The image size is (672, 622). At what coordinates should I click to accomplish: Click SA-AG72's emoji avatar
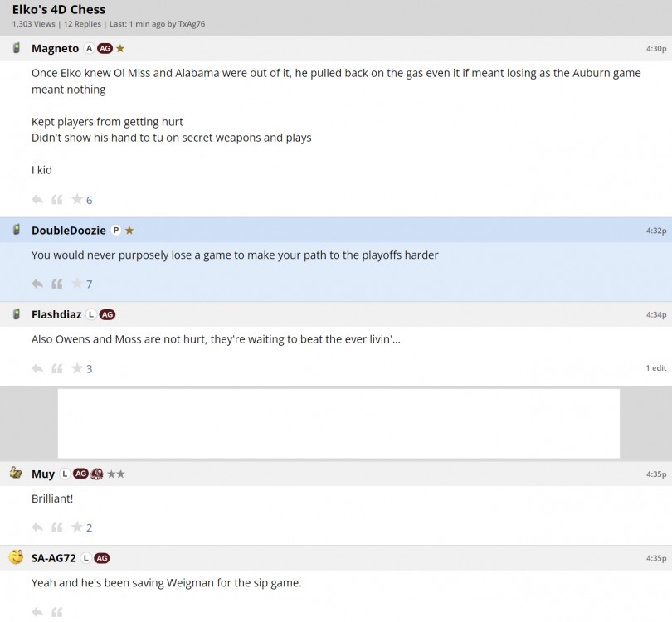tap(16, 557)
